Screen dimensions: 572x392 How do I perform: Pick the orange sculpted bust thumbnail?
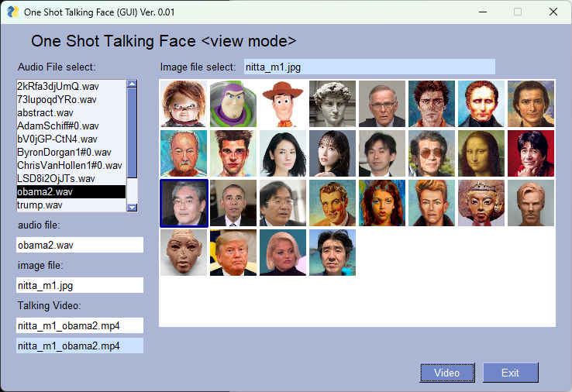[x=531, y=203]
